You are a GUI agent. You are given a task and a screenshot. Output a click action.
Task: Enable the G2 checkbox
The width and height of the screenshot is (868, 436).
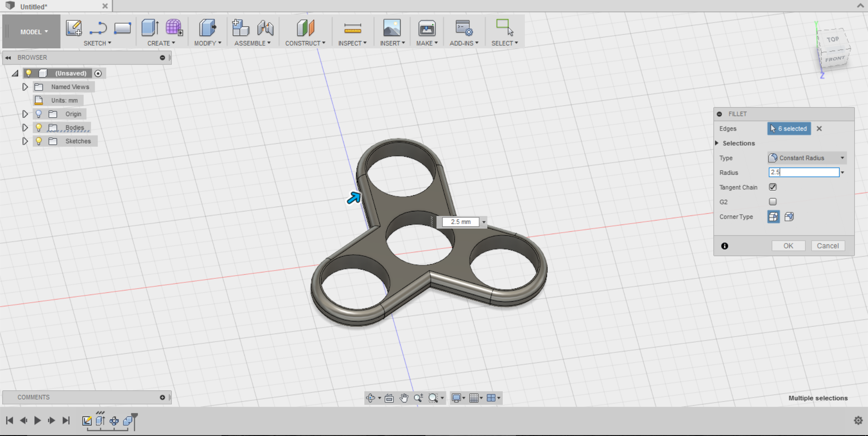(x=773, y=202)
